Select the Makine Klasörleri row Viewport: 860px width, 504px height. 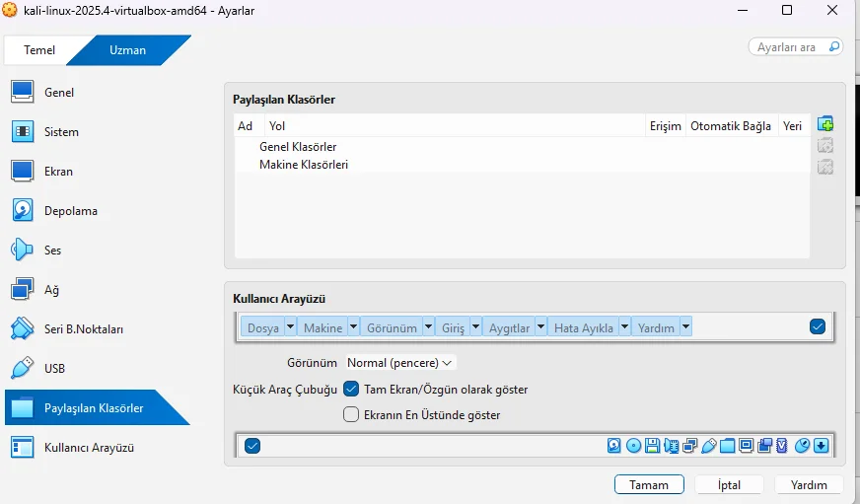522,165
